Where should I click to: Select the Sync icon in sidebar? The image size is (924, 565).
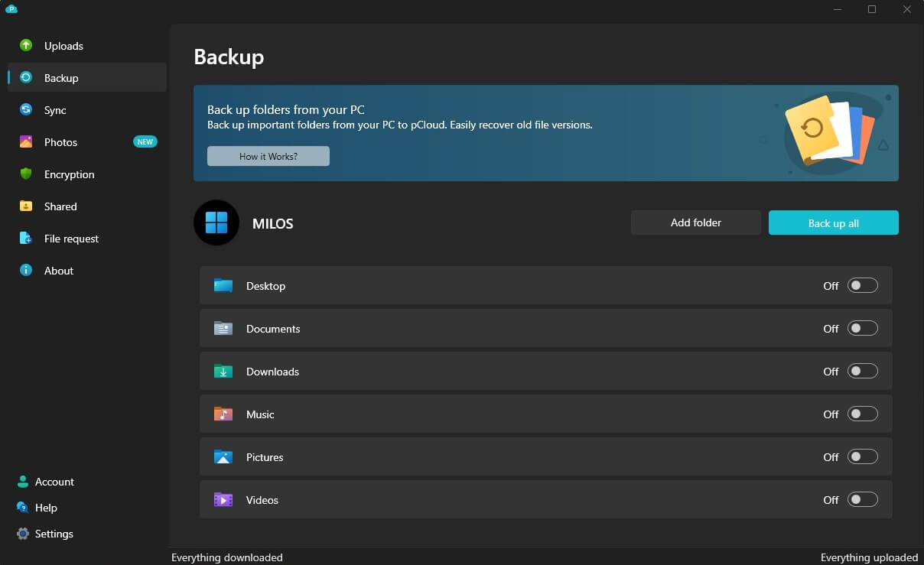[x=27, y=110]
